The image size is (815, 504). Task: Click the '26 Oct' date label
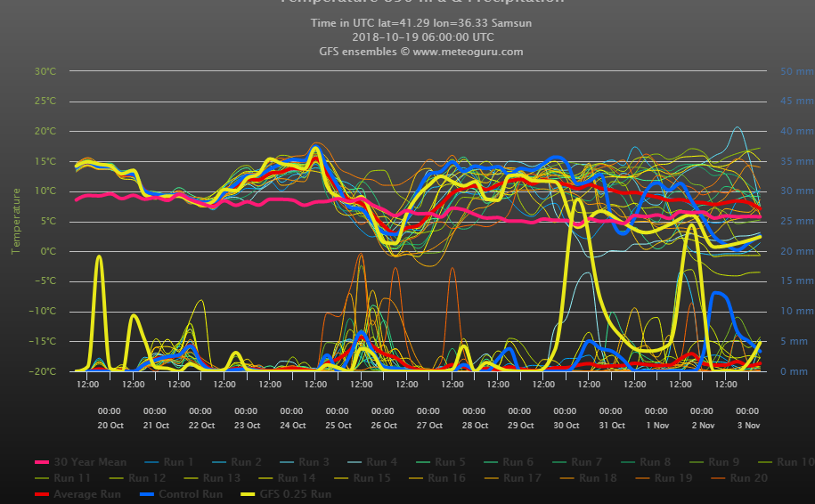(384, 425)
